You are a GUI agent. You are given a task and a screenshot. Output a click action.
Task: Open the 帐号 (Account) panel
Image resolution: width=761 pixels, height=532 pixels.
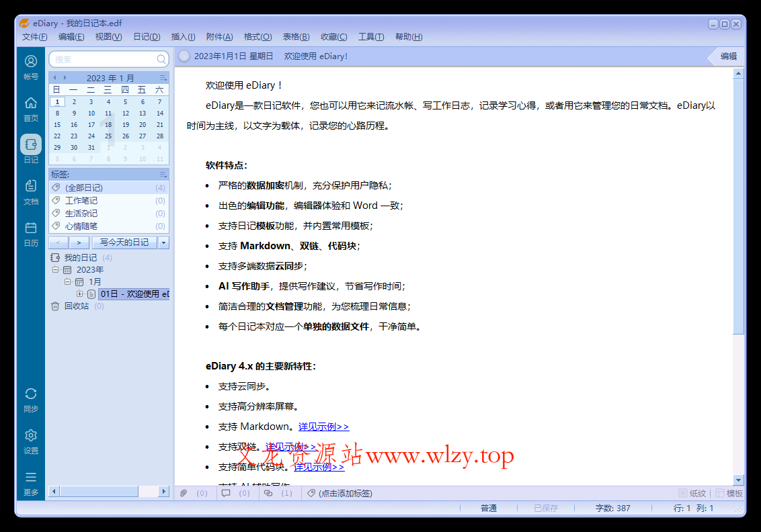(x=30, y=65)
